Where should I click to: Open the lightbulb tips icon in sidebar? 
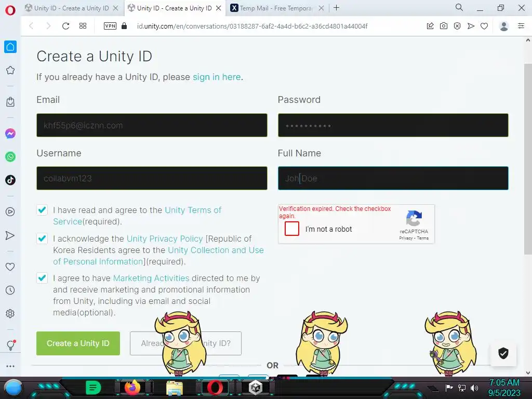pos(10,345)
